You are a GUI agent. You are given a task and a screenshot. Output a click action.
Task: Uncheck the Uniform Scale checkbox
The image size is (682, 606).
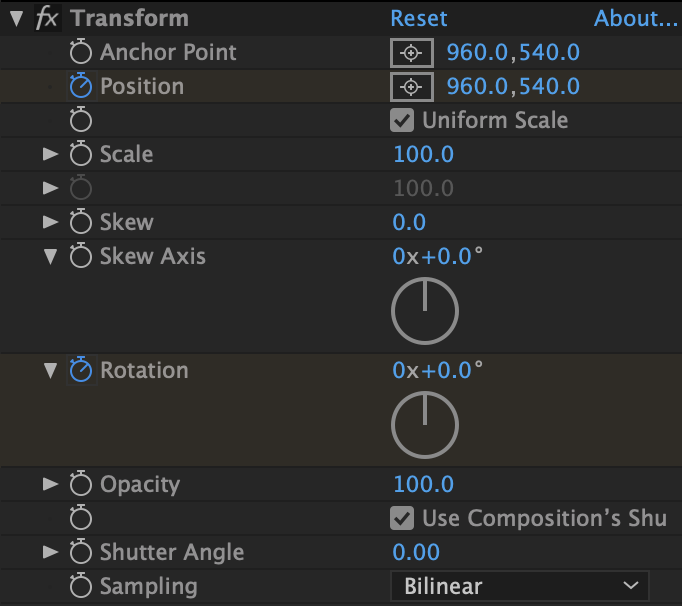[402, 120]
